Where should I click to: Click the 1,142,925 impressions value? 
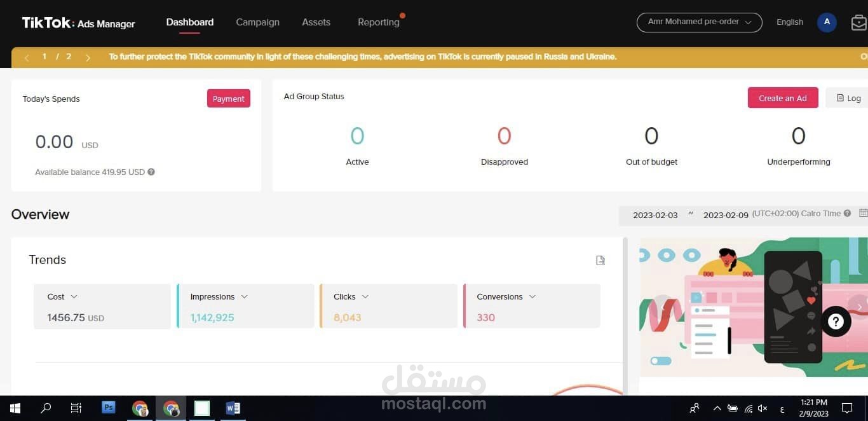(x=212, y=317)
